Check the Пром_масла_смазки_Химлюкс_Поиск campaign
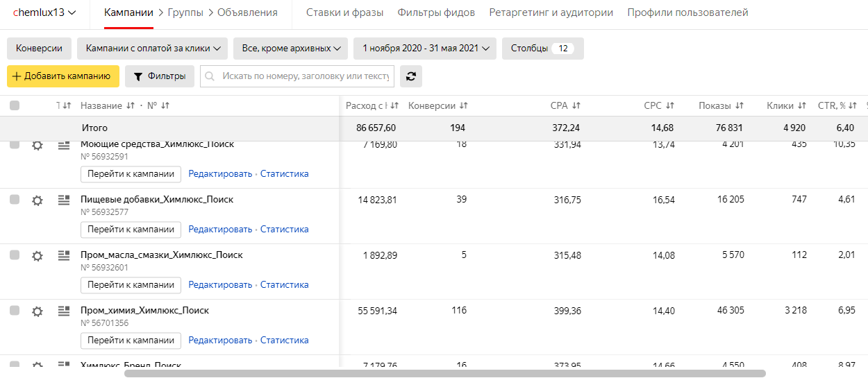The height and width of the screenshot is (378, 868). (x=15, y=255)
